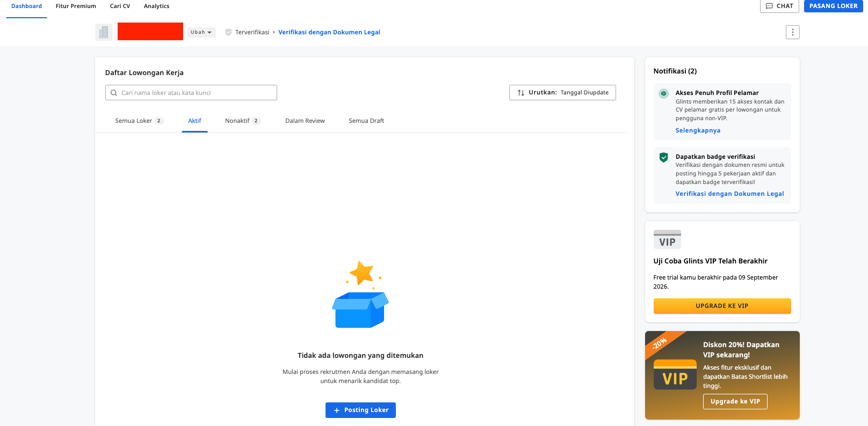The width and height of the screenshot is (868, 426).
Task: Open the Cari CV page
Action: pyautogui.click(x=120, y=6)
